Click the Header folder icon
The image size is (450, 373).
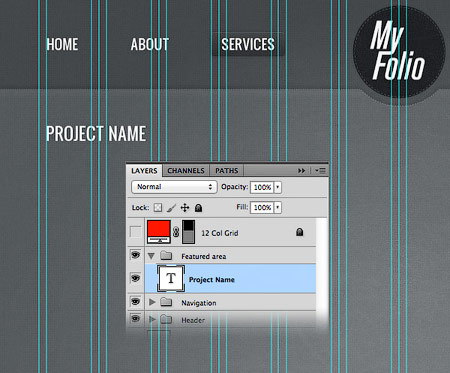tap(166, 320)
